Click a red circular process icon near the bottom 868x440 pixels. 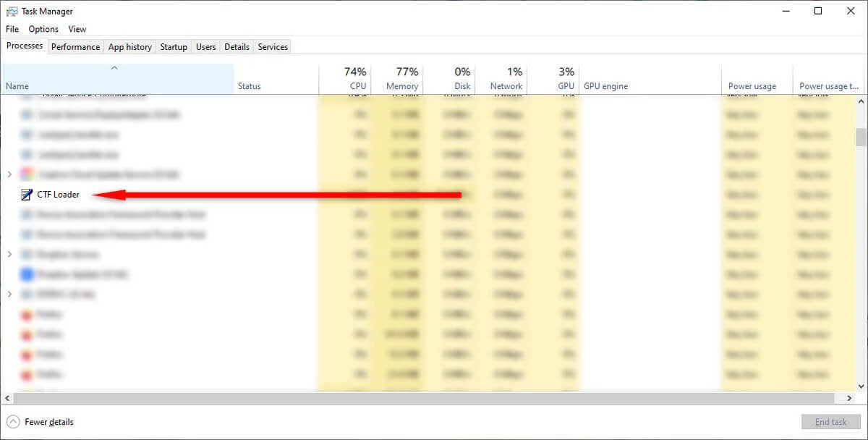[x=26, y=334]
